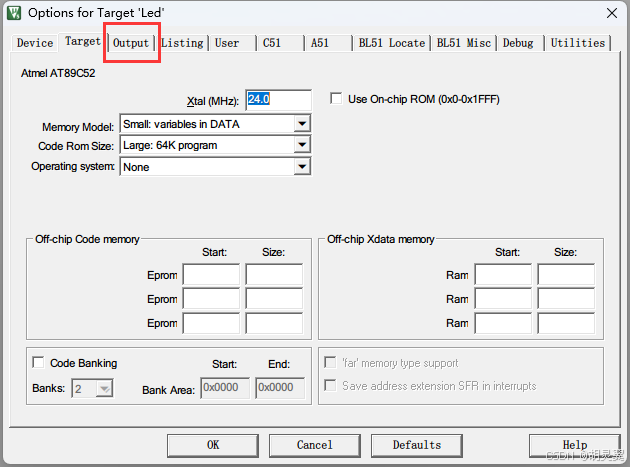Click third Ram Size field
This screenshot has width=630, height=467.
(566, 323)
